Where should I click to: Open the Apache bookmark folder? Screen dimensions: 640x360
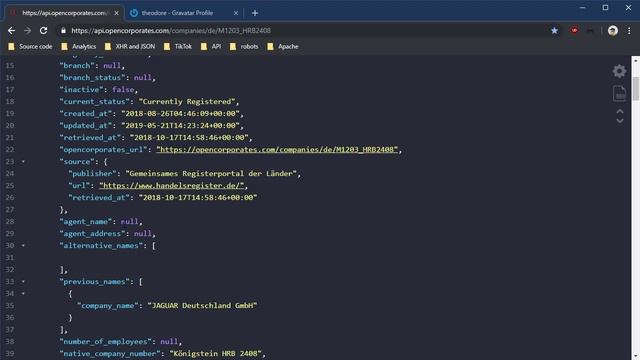282,47
